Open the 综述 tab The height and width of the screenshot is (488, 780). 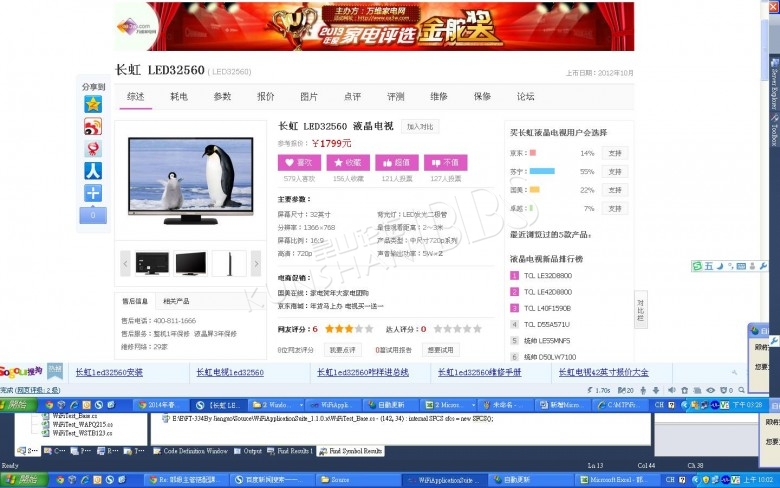pyautogui.click(x=136, y=97)
